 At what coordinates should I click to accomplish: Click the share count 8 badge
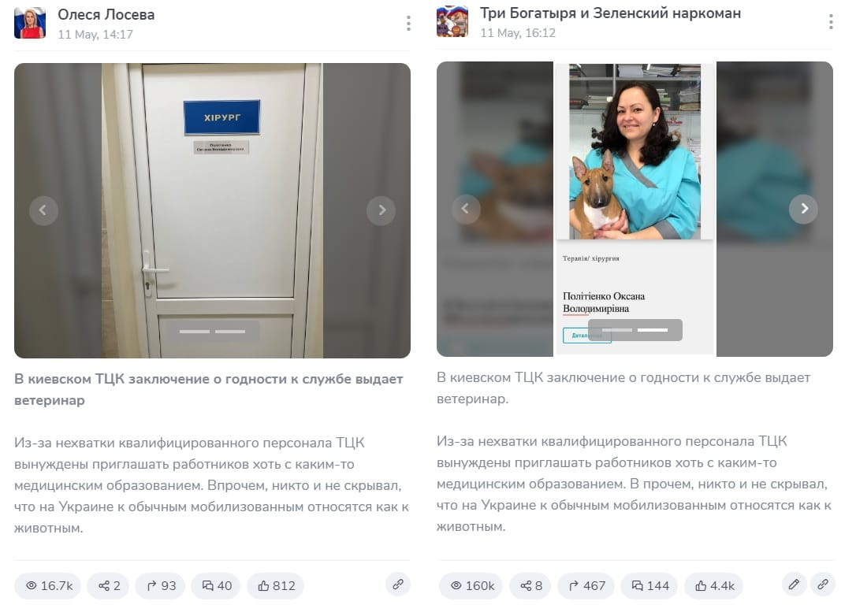click(x=530, y=586)
